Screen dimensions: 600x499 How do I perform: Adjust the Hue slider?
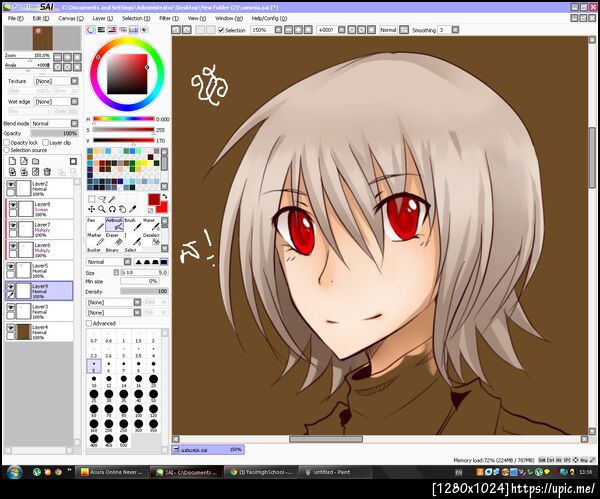(x=123, y=119)
